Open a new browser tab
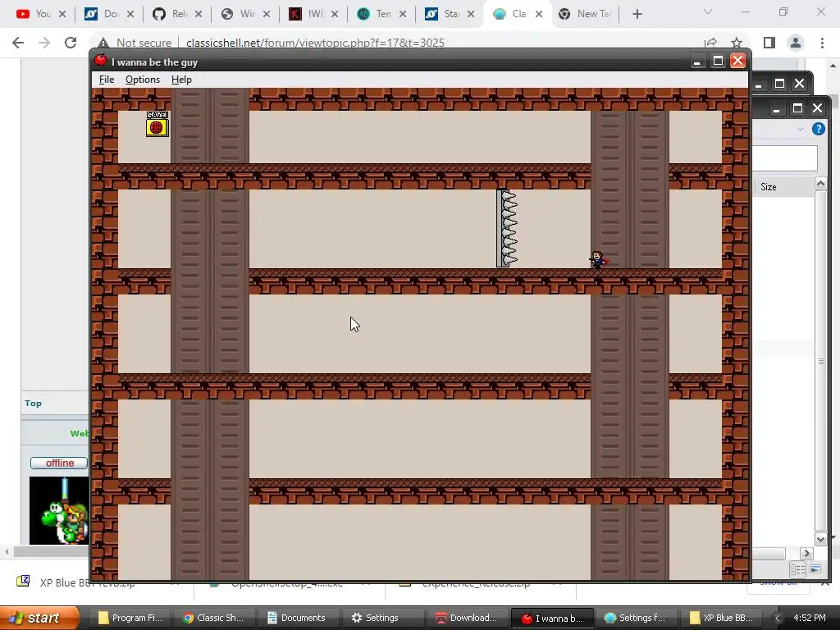The height and width of the screenshot is (630, 840). [637, 15]
